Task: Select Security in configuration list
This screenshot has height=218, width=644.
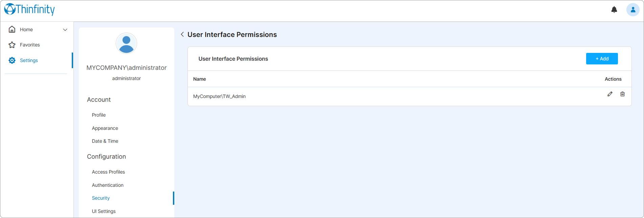Action: coord(101,198)
